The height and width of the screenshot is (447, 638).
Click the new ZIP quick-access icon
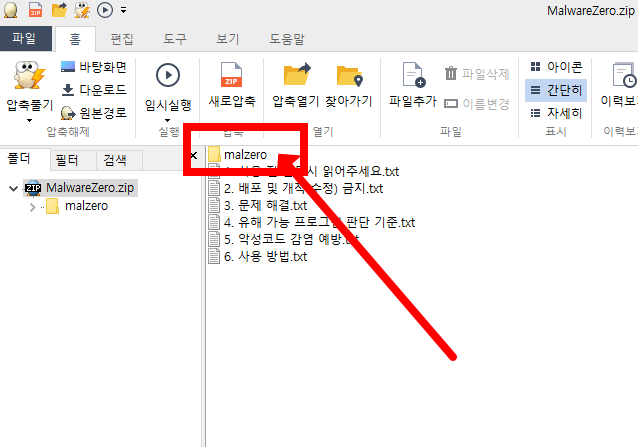coord(35,10)
